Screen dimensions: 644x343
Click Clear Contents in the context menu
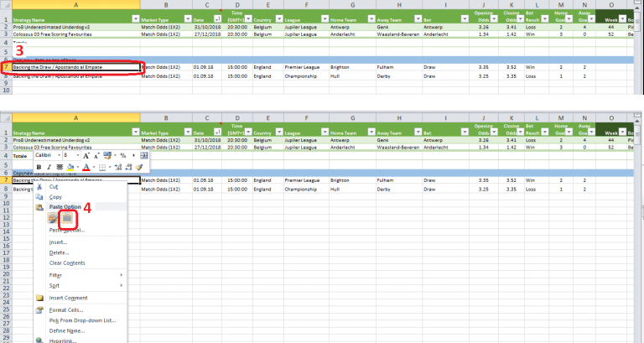(67, 262)
